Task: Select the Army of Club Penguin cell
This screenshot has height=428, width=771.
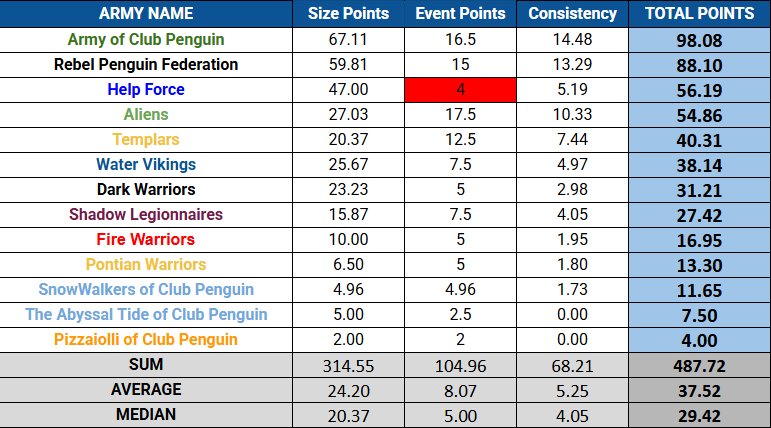Action: [x=146, y=40]
